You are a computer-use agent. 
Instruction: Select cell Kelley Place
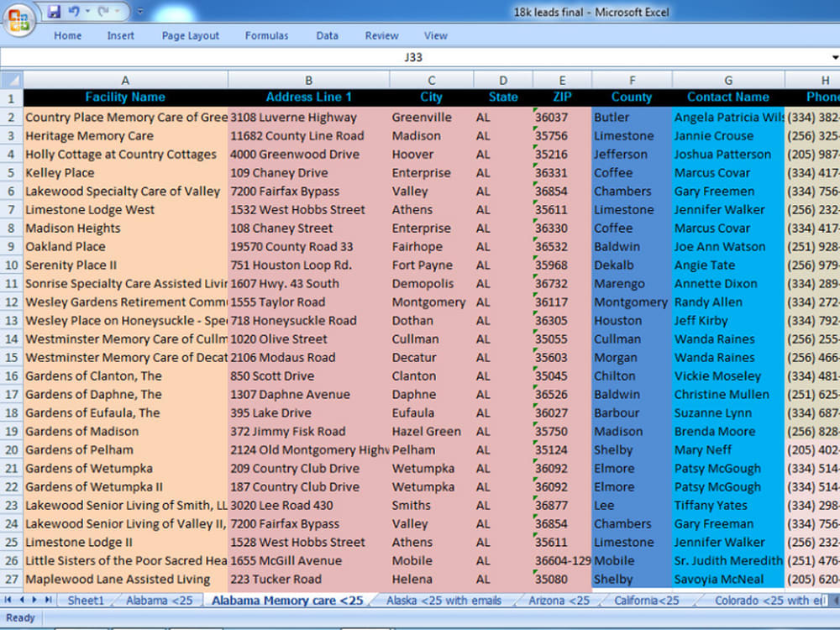tap(125, 173)
